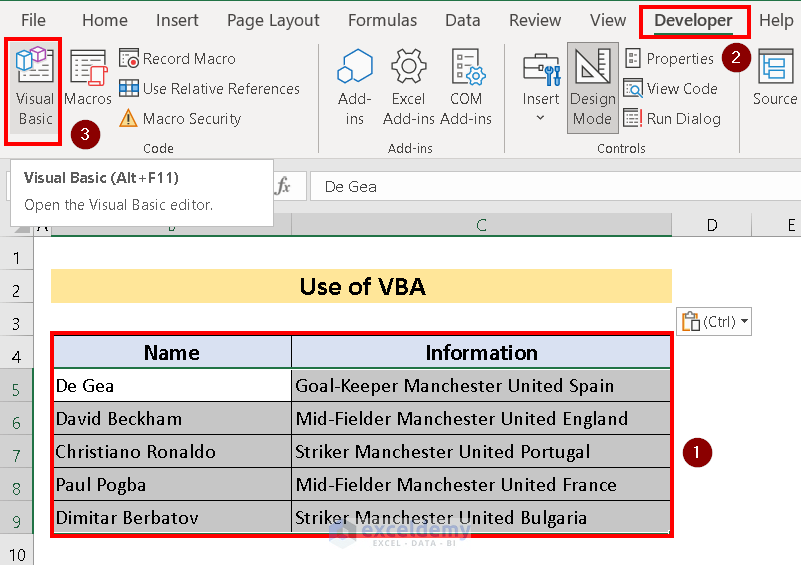Image resolution: width=801 pixels, height=565 pixels.
Task: Open the Data tab
Action: (462, 20)
